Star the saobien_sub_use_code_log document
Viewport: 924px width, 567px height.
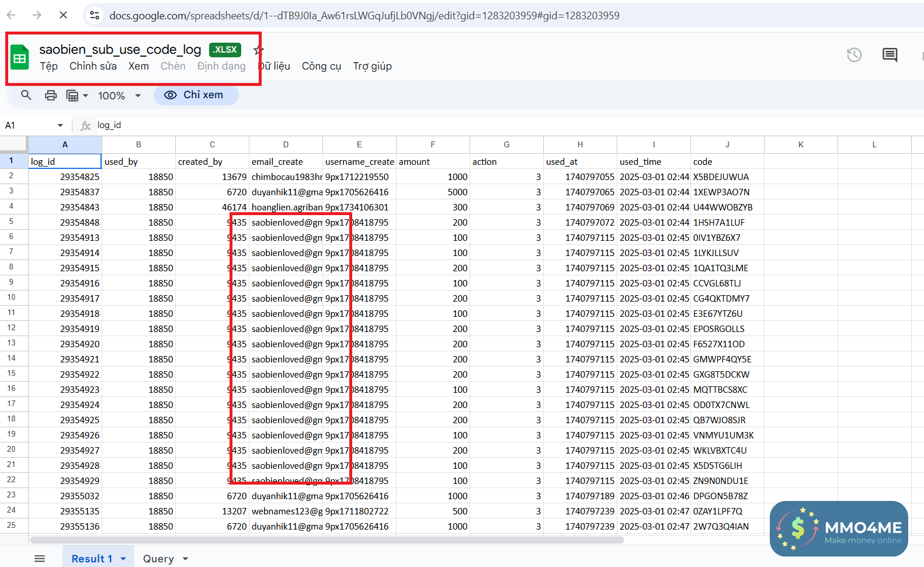click(x=258, y=50)
